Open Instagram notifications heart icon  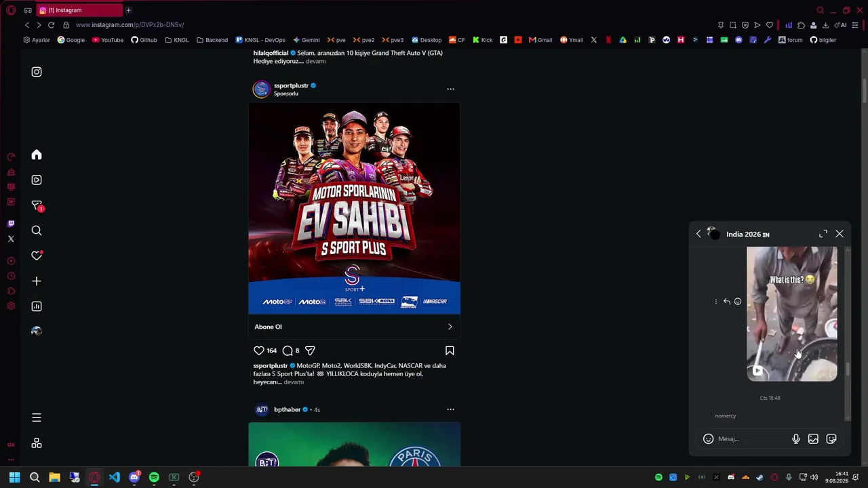(37, 256)
